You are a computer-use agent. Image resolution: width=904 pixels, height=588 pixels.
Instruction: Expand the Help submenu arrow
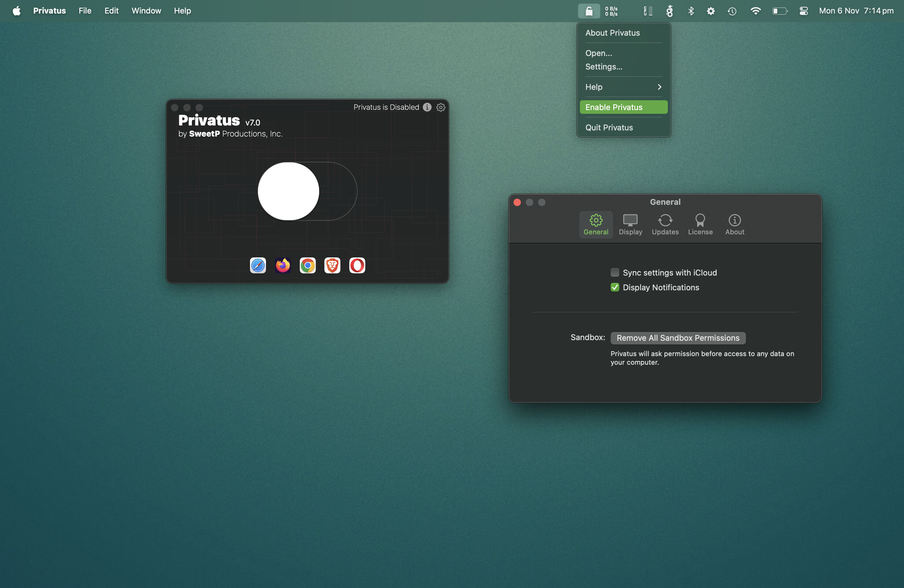point(659,87)
